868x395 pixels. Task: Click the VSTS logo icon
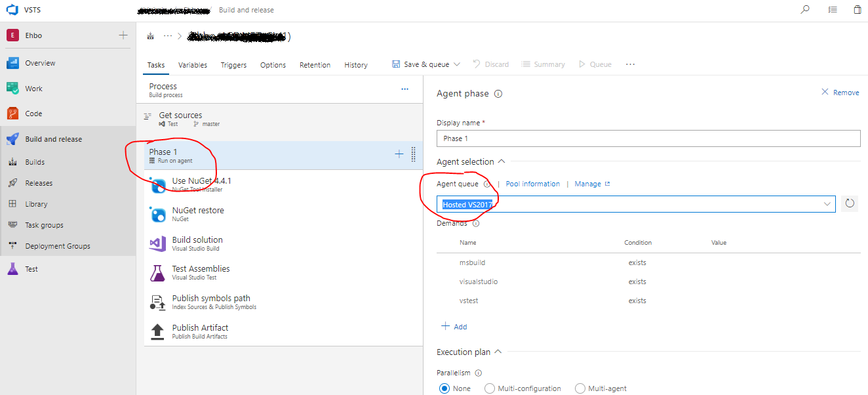tap(13, 10)
